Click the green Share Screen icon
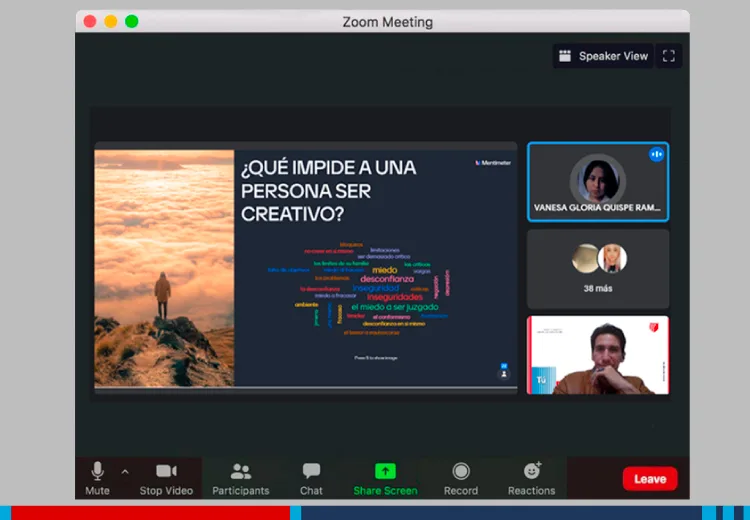 pyautogui.click(x=385, y=471)
